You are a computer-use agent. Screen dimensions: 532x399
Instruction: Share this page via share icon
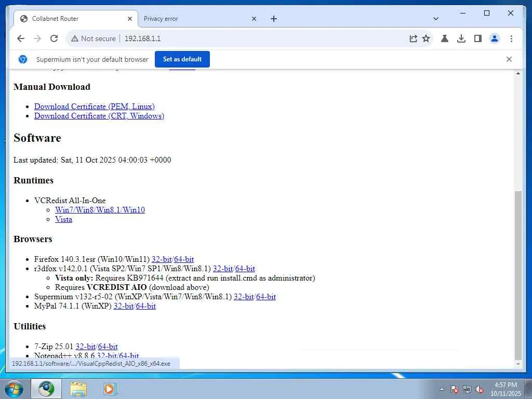point(413,38)
